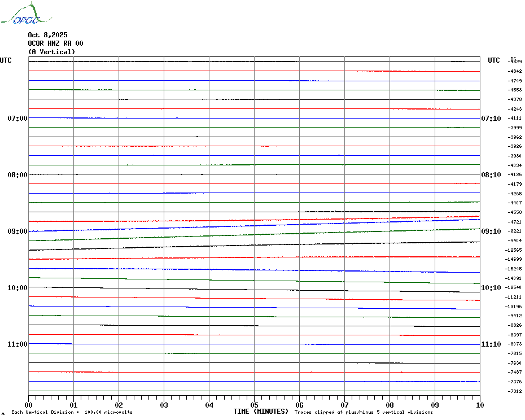The height and width of the screenshot is (420, 525).
Task: Click the 07:10 time label on right
Action: point(491,118)
